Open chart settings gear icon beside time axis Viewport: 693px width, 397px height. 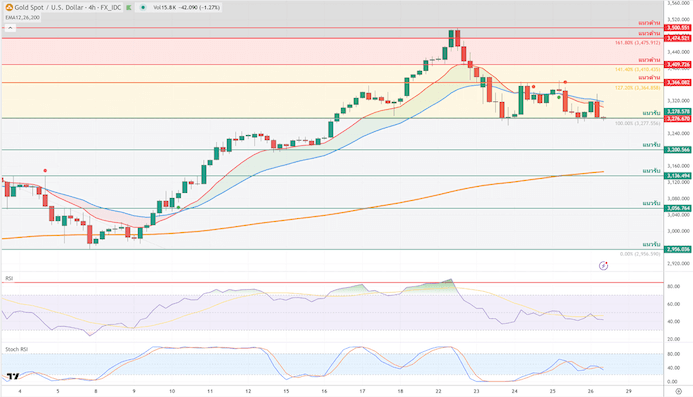678,391
